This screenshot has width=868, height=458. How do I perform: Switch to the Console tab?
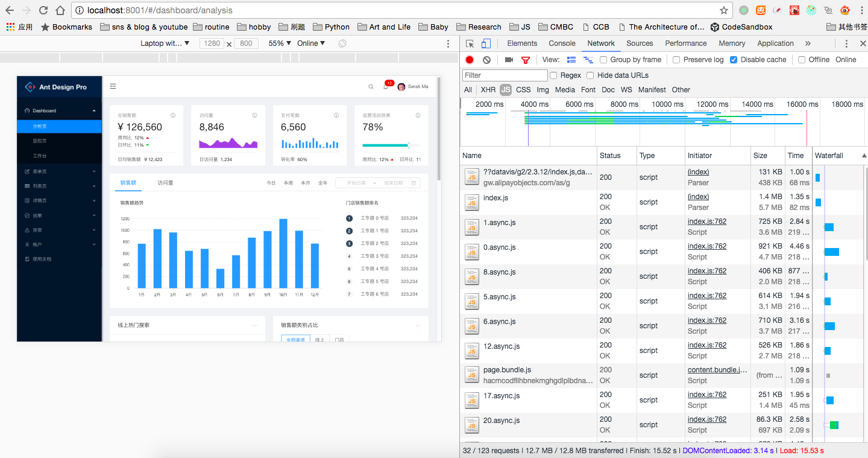click(x=562, y=43)
